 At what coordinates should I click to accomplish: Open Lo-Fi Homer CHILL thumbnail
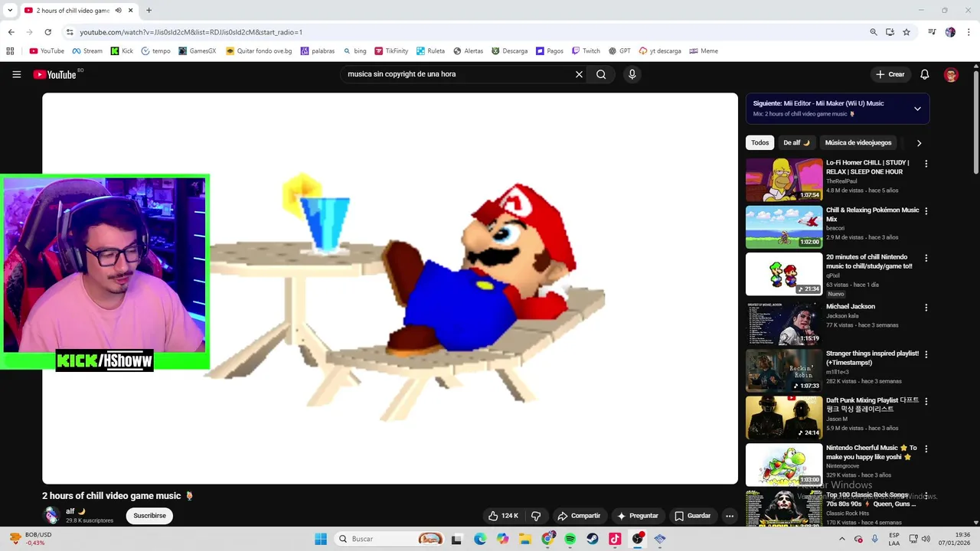784,180
